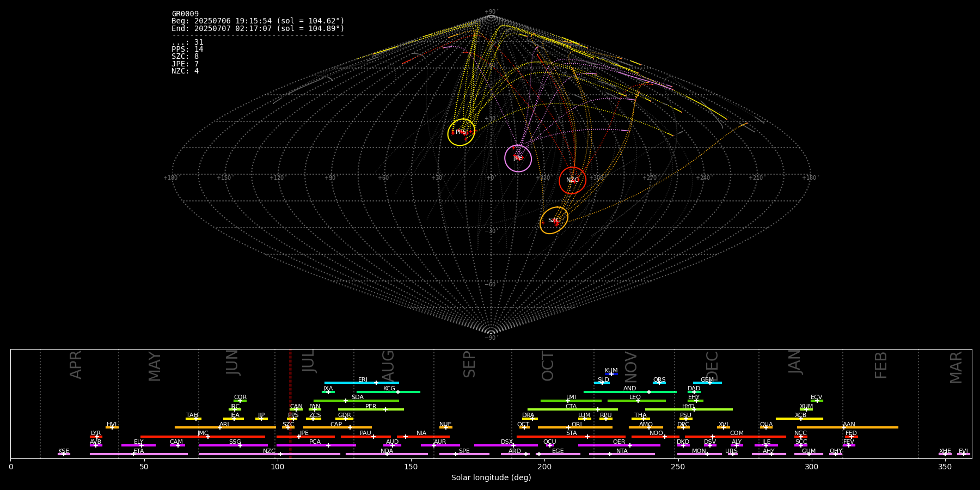Click the 'Solar longitude (deg)' axis title
This screenshot has height=490, width=980.
pyautogui.click(x=491, y=478)
